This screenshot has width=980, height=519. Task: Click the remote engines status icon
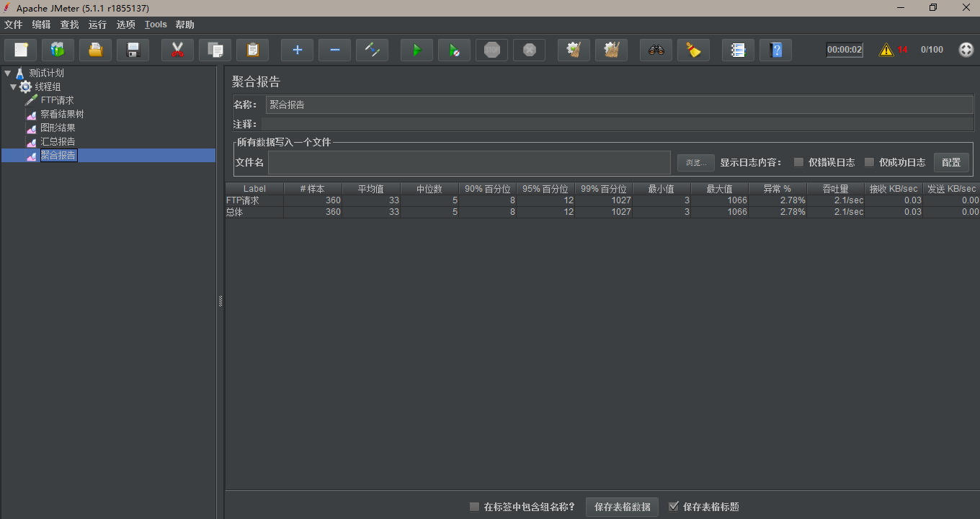pyautogui.click(x=966, y=50)
